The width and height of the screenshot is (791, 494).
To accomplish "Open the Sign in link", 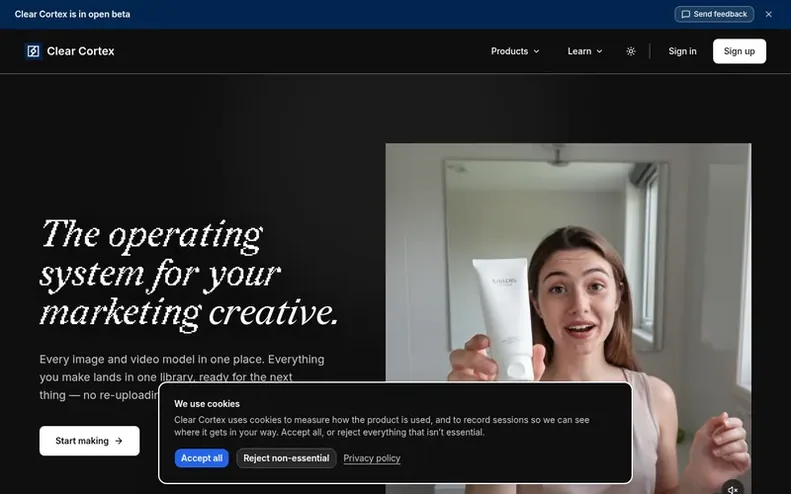I will tap(682, 51).
